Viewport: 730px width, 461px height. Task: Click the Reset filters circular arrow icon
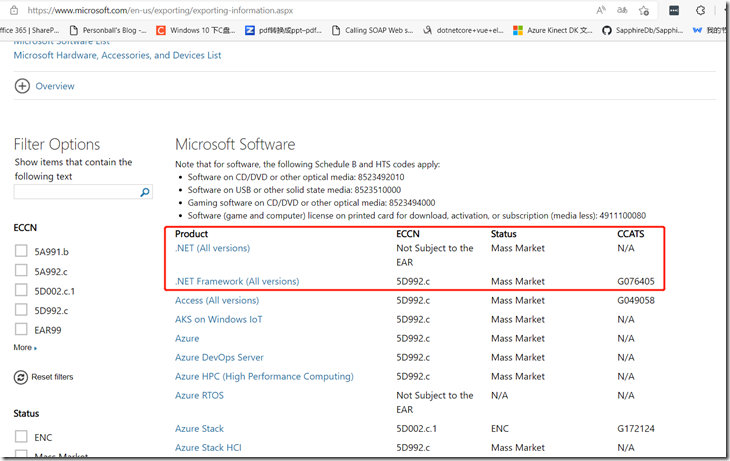[x=21, y=377]
